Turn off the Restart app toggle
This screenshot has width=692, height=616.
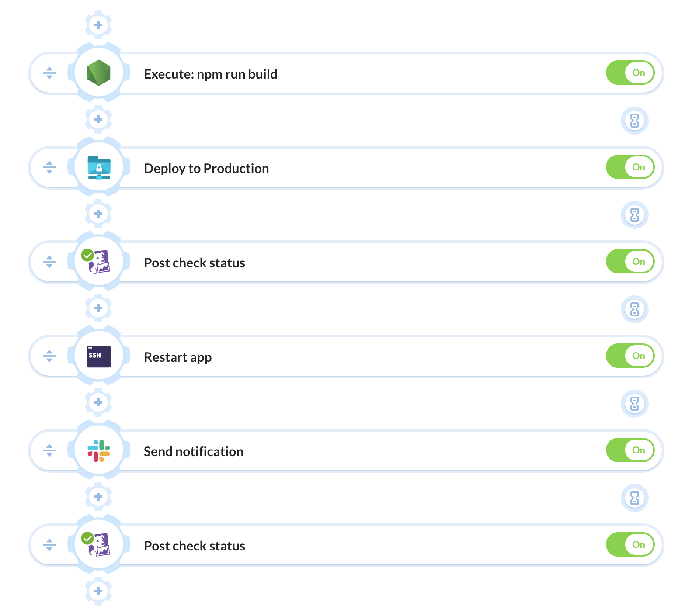(630, 356)
